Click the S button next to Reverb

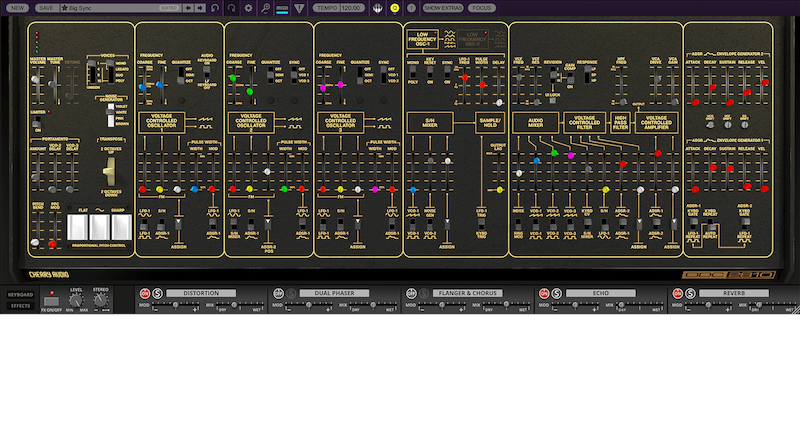click(x=690, y=293)
